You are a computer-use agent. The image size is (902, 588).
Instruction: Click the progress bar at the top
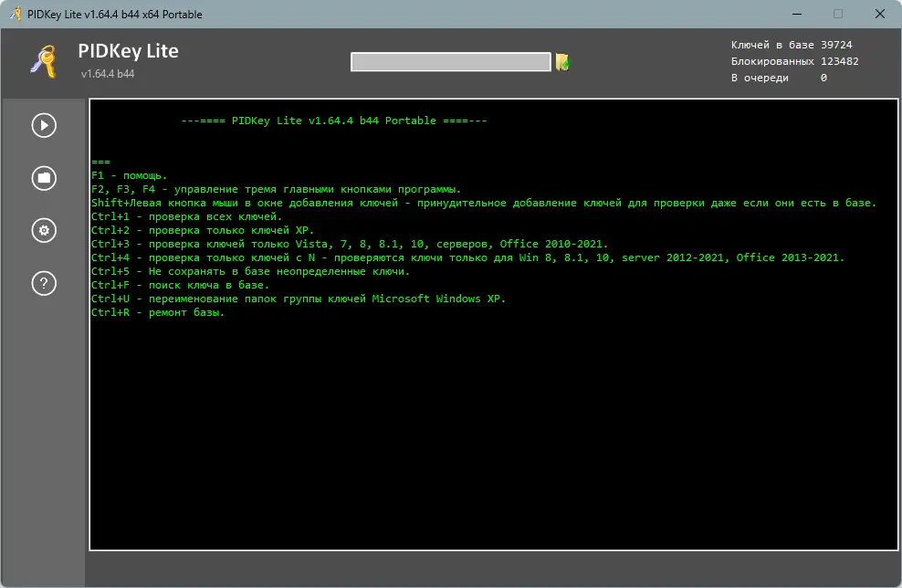(449, 61)
